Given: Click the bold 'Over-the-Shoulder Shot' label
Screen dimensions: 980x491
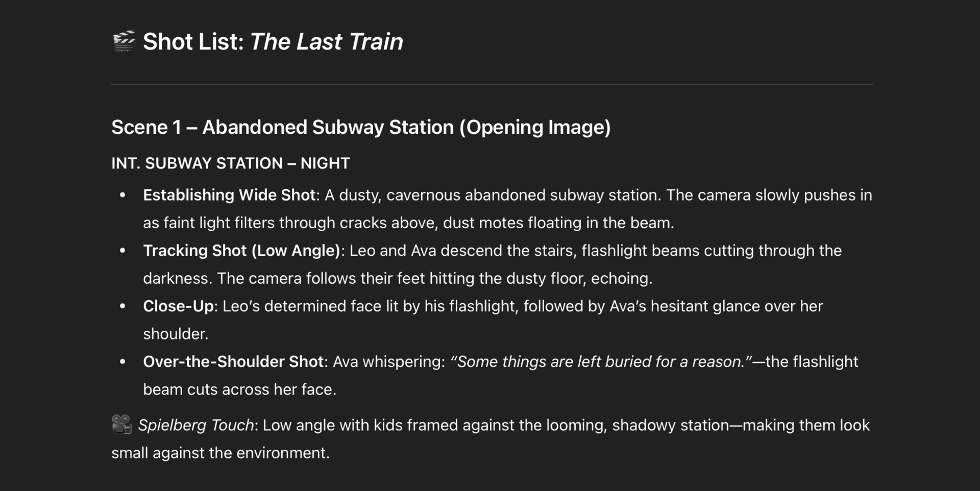Looking at the screenshot, I should [233, 362].
